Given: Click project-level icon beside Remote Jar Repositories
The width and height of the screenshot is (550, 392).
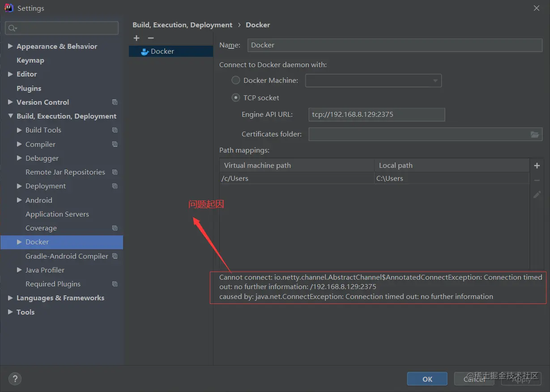Looking at the screenshot, I should pos(115,172).
